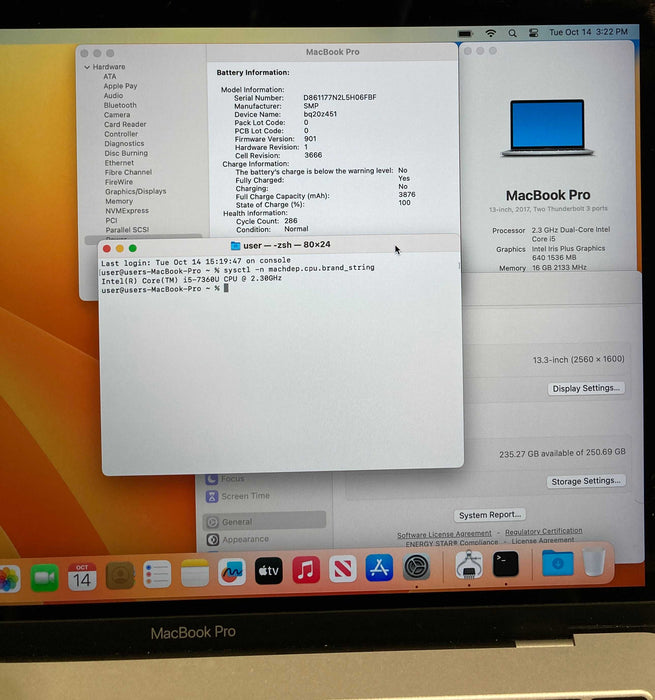The height and width of the screenshot is (700, 655).
Task: Open the Apple TV app in Dock
Action: click(x=269, y=571)
